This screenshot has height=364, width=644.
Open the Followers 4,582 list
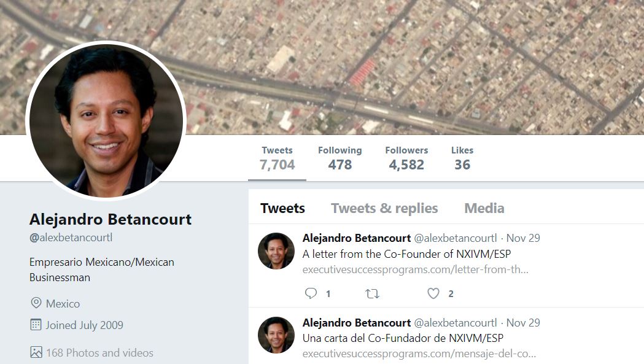click(x=406, y=158)
